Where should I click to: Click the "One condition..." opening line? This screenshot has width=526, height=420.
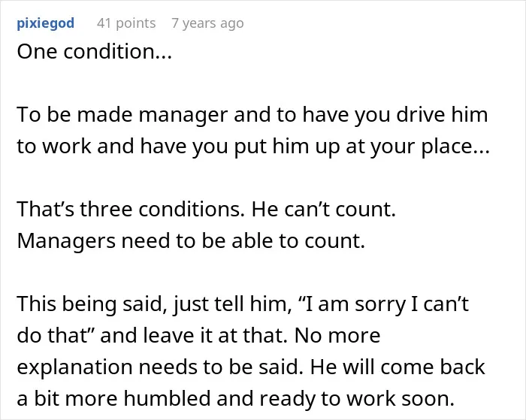(x=94, y=52)
